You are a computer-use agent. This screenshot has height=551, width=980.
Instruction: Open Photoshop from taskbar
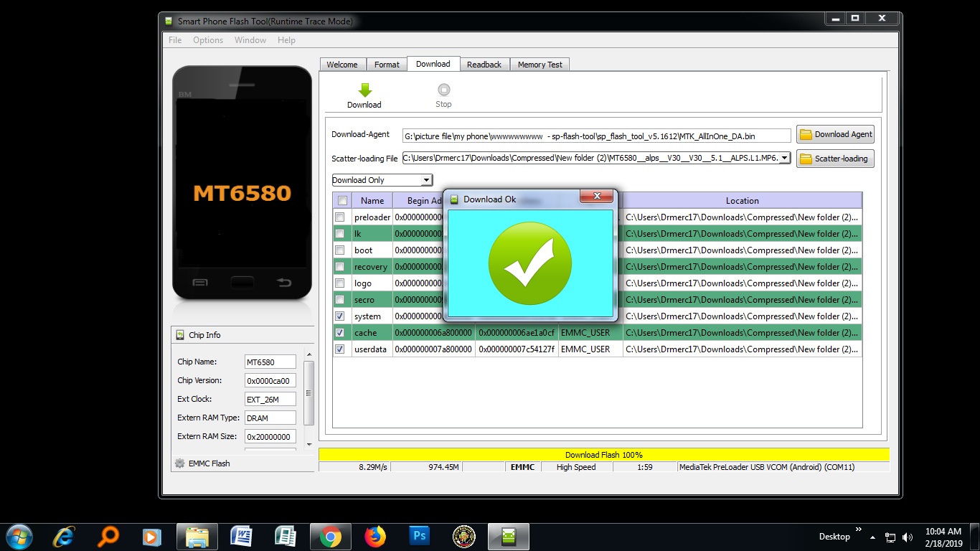tap(419, 536)
